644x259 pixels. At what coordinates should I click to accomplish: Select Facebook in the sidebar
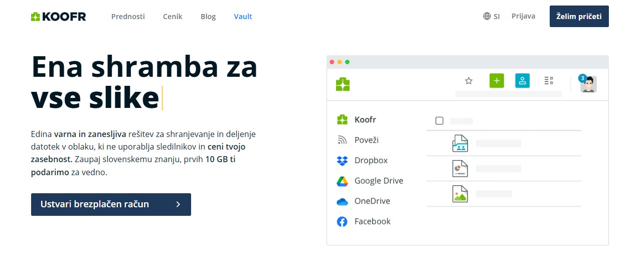click(364, 221)
